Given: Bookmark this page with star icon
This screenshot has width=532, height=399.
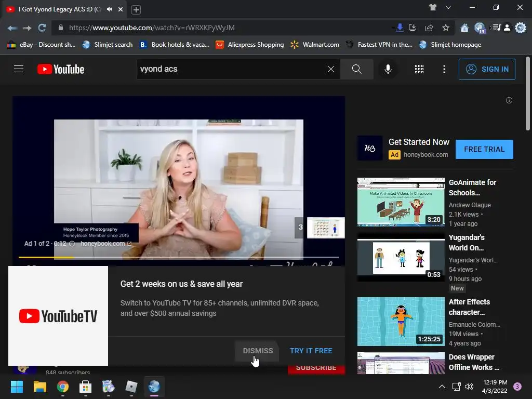Looking at the screenshot, I should (x=445, y=28).
